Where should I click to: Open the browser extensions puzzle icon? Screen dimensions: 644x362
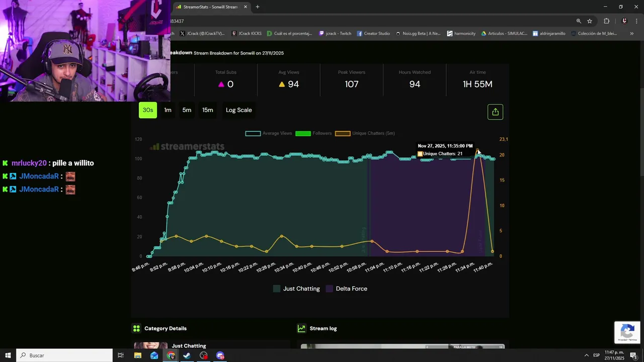[x=606, y=21]
